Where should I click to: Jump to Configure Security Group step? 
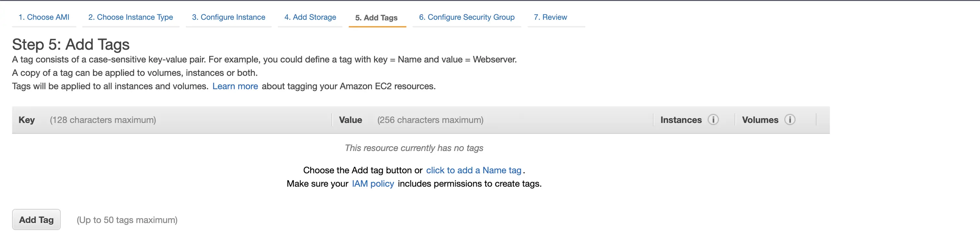tap(466, 17)
